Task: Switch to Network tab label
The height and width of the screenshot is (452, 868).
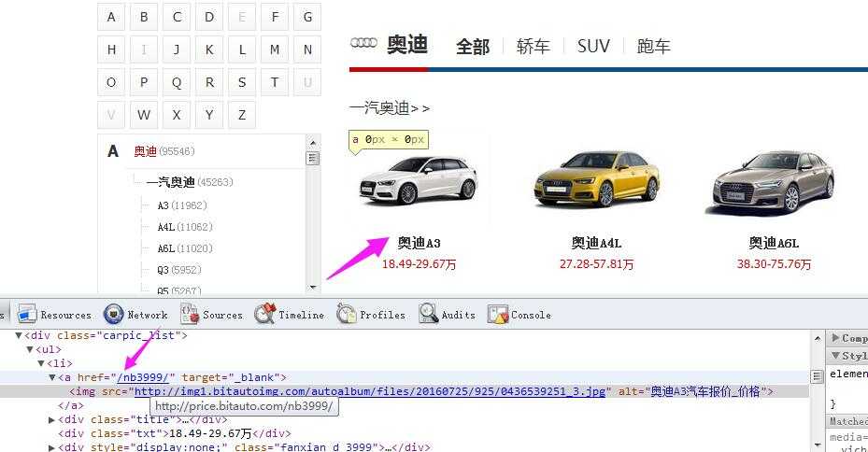Action: [148, 315]
